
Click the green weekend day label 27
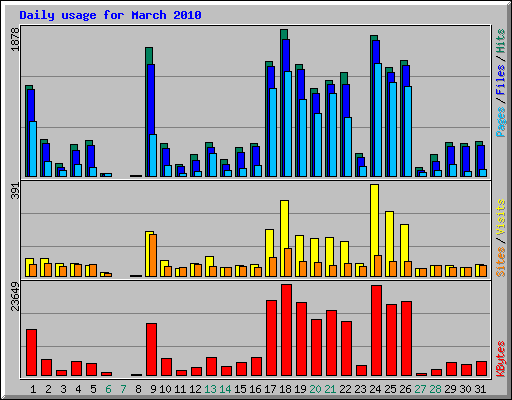(x=420, y=389)
